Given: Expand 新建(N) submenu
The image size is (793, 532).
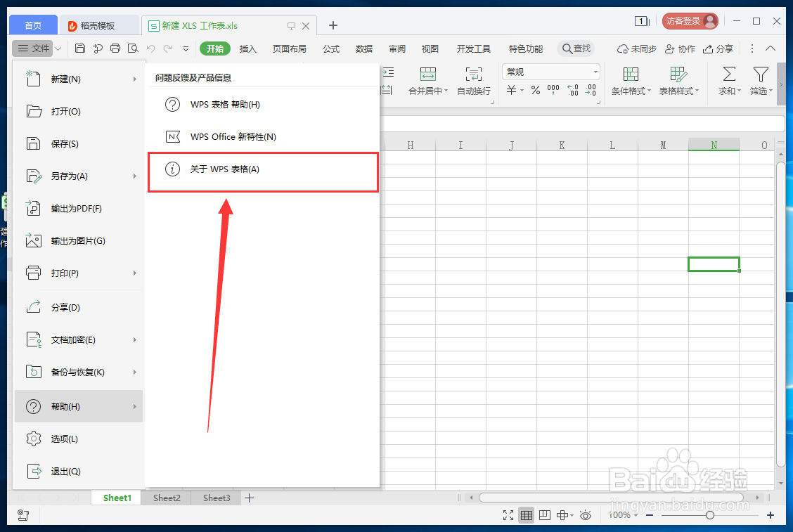Looking at the screenshot, I should 134,79.
